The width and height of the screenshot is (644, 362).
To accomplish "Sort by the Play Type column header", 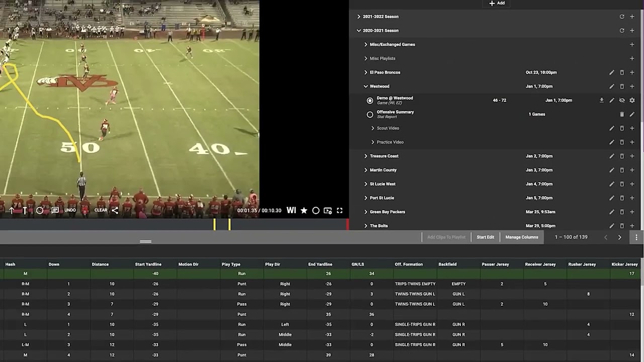I will click(231, 264).
